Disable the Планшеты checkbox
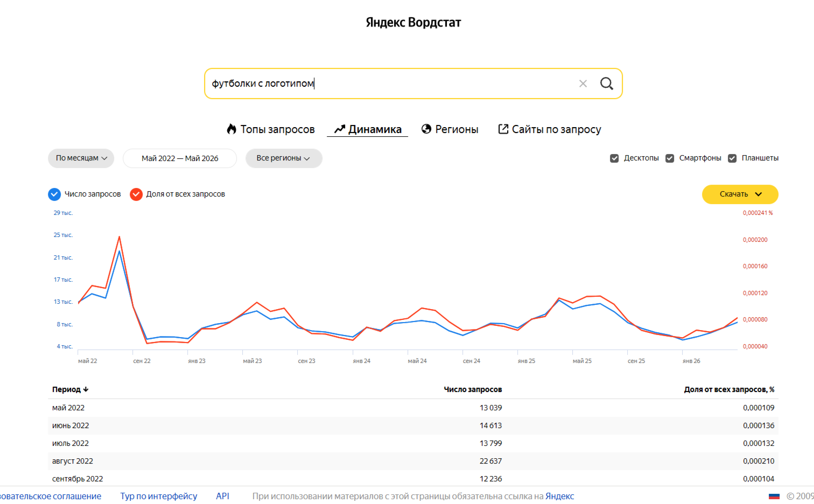Image resolution: width=814 pixels, height=504 pixels. click(732, 158)
